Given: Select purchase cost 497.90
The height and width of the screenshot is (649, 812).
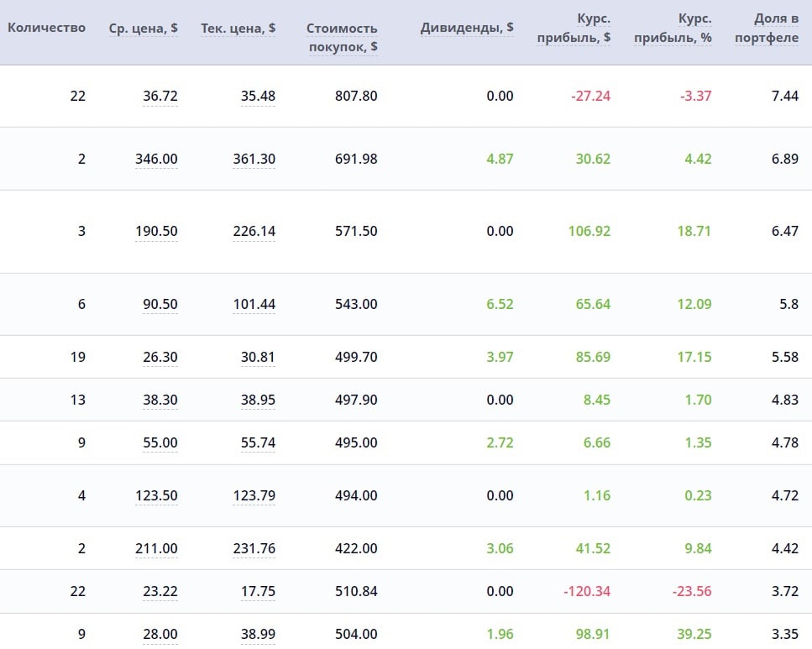Looking at the screenshot, I should pyautogui.click(x=356, y=400).
